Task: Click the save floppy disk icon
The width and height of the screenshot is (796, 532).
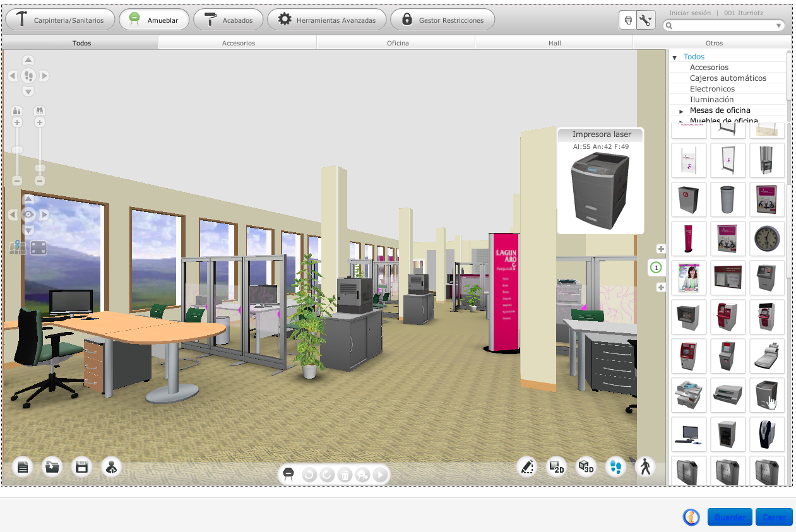Action: click(81, 468)
